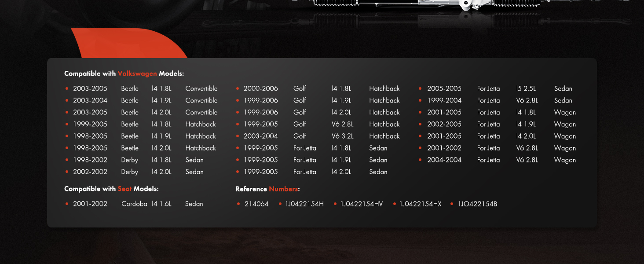Select row 2000-2006 Golf I4 1.8L Hatchback

[318, 88]
